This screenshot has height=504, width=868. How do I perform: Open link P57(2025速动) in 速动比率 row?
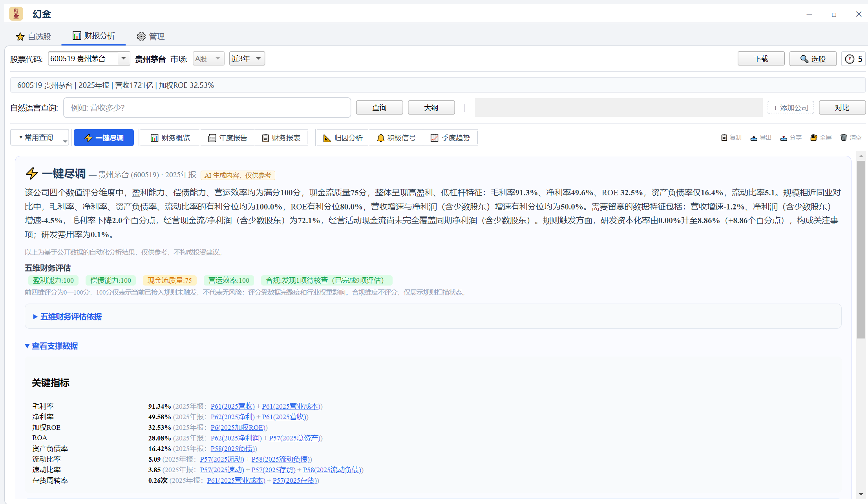pos(222,470)
